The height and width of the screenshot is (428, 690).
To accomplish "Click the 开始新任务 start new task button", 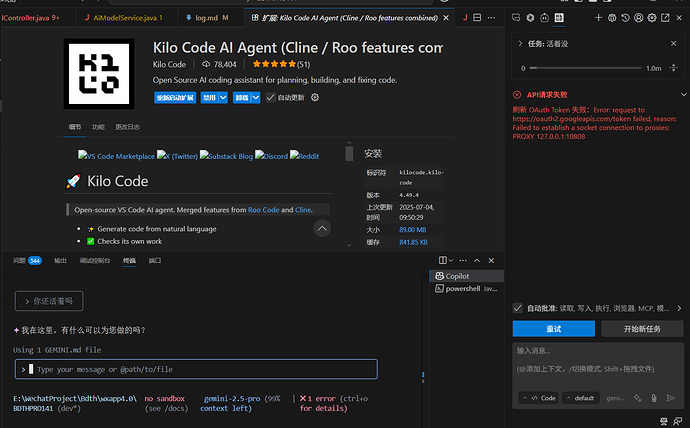I will pos(642,329).
